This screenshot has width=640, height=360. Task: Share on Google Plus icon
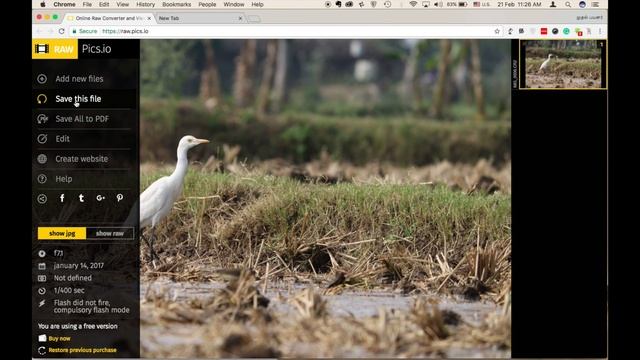100,198
